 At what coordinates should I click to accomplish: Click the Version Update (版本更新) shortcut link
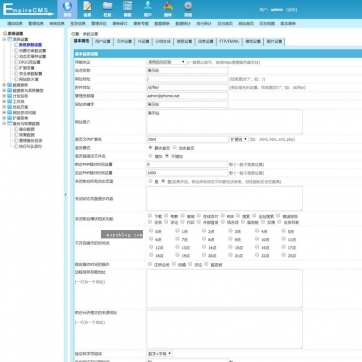click(x=288, y=24)
